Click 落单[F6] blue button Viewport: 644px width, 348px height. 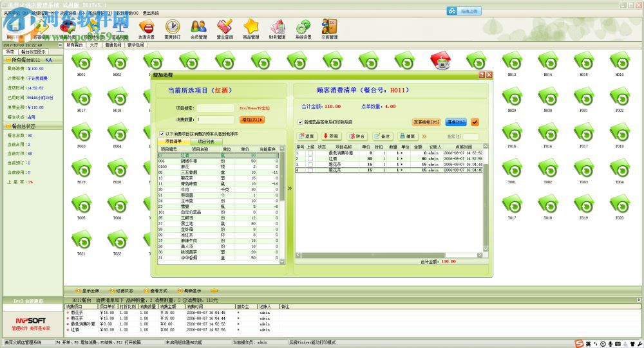point(456,122)
